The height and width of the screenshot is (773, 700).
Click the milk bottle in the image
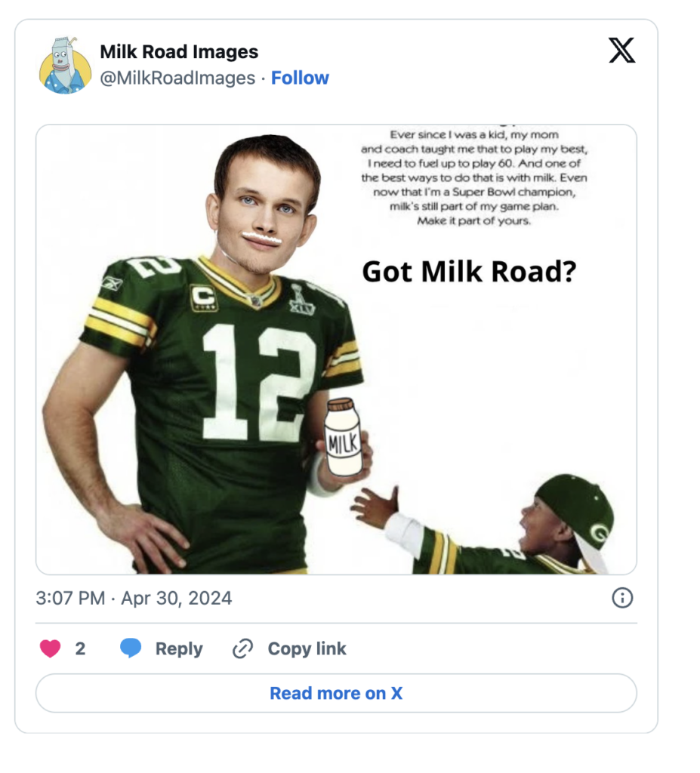click(343, 438)
